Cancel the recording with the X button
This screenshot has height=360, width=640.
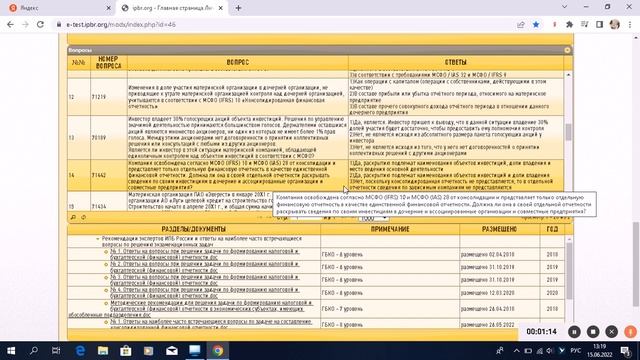click(611, 332)
